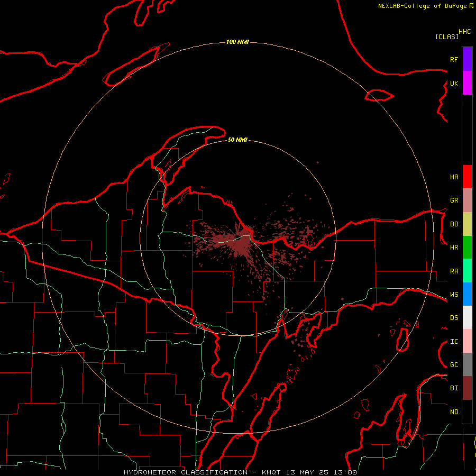Viewport: 476px width, 476px height.
Task: Click the DS white legend swatch
Action: (467, 317)
